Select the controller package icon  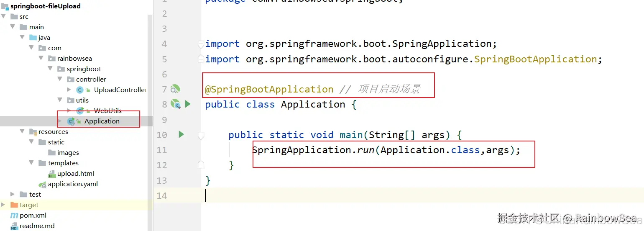(70, 80)
